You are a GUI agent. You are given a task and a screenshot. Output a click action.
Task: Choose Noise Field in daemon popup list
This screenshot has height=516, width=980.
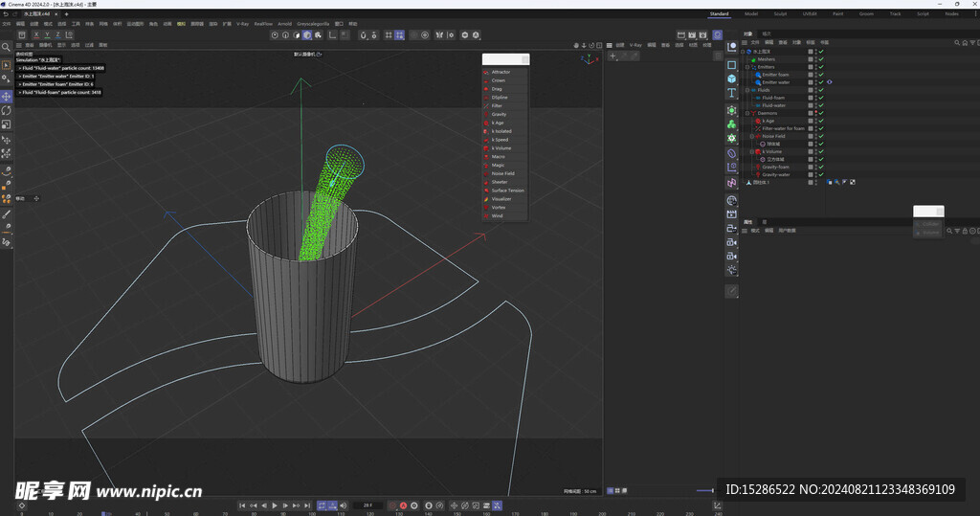pyautogui.click(x=505, y=174)
